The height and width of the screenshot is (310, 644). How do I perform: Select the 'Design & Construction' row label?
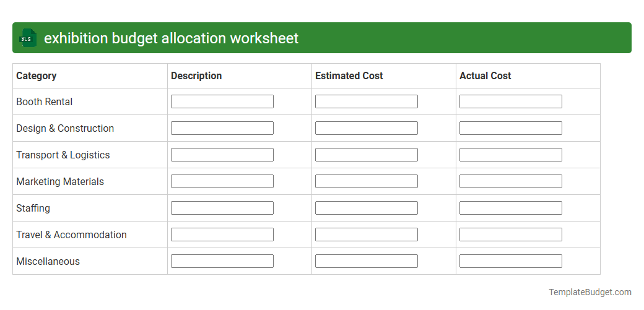[65, 129]
